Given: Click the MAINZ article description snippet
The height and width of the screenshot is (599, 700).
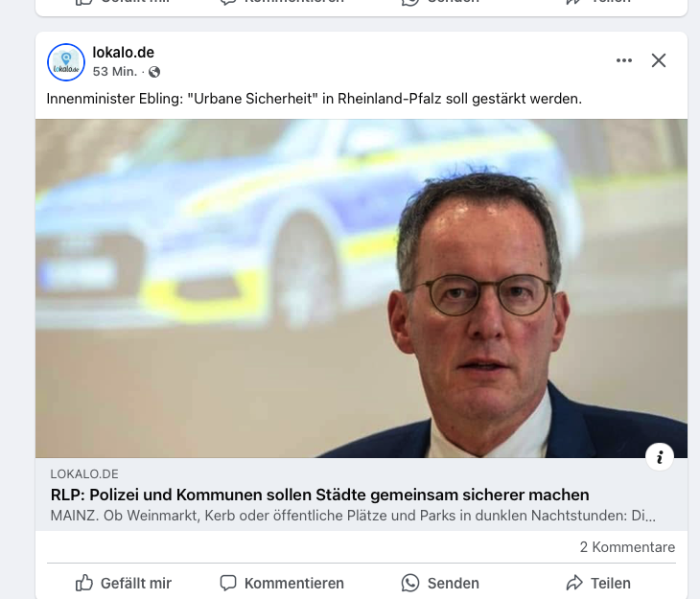Looking at the screenshot, I should pyautogui.click(x=353, y=516).
